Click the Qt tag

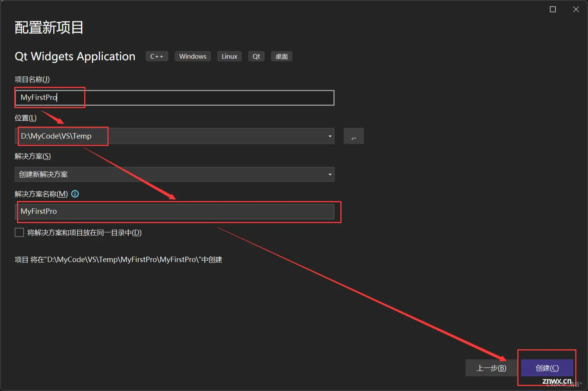pyautogui.click(x=256, y=56)
